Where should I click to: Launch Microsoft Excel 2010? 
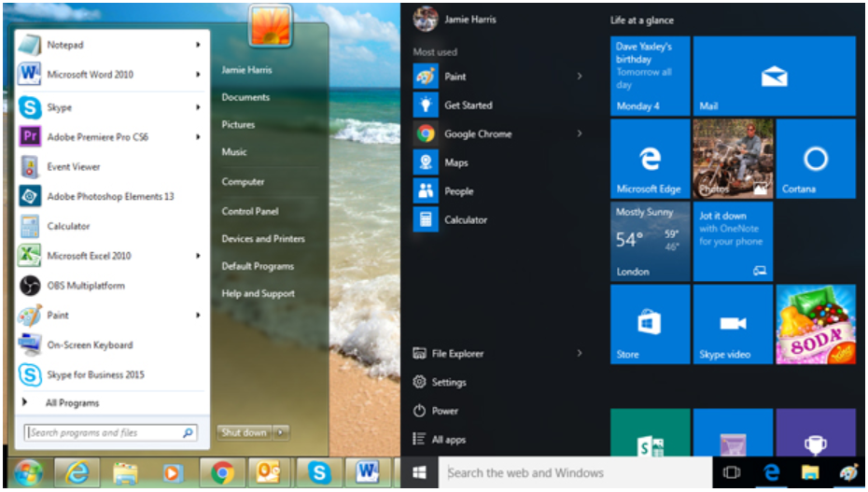coord(111,256)
